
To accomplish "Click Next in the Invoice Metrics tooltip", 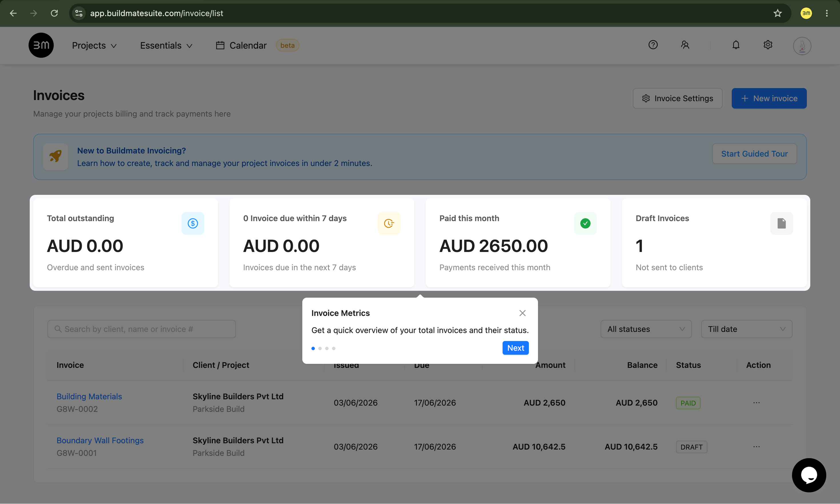I will click(515, 348).
